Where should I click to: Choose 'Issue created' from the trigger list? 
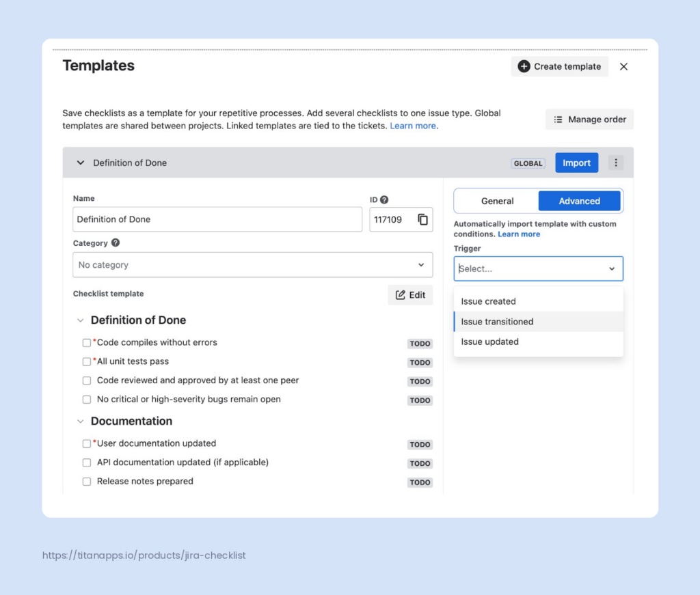tap(489, 301)
